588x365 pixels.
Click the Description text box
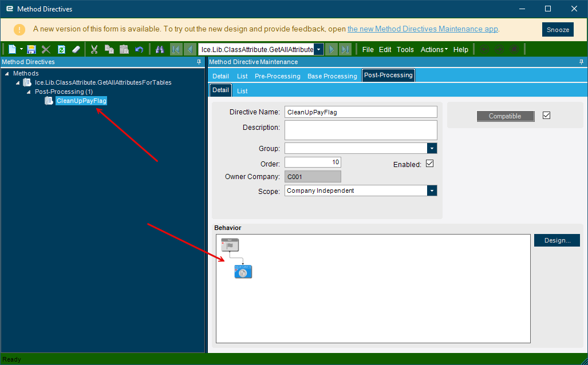361,130
